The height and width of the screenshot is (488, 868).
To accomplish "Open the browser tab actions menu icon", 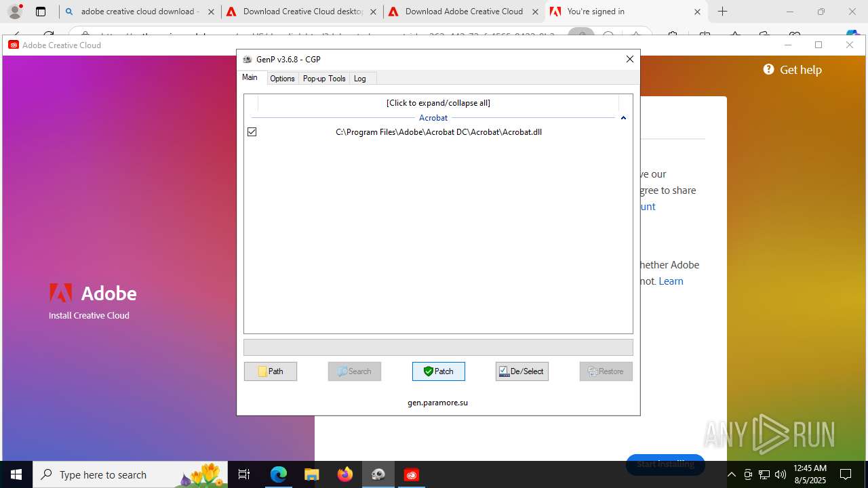I will click(41, 12).
